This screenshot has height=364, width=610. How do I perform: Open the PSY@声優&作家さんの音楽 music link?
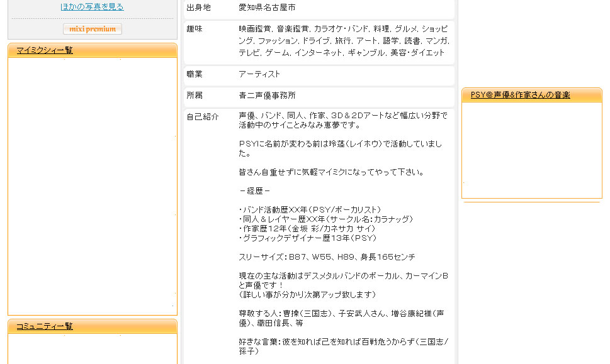[520, 95]
